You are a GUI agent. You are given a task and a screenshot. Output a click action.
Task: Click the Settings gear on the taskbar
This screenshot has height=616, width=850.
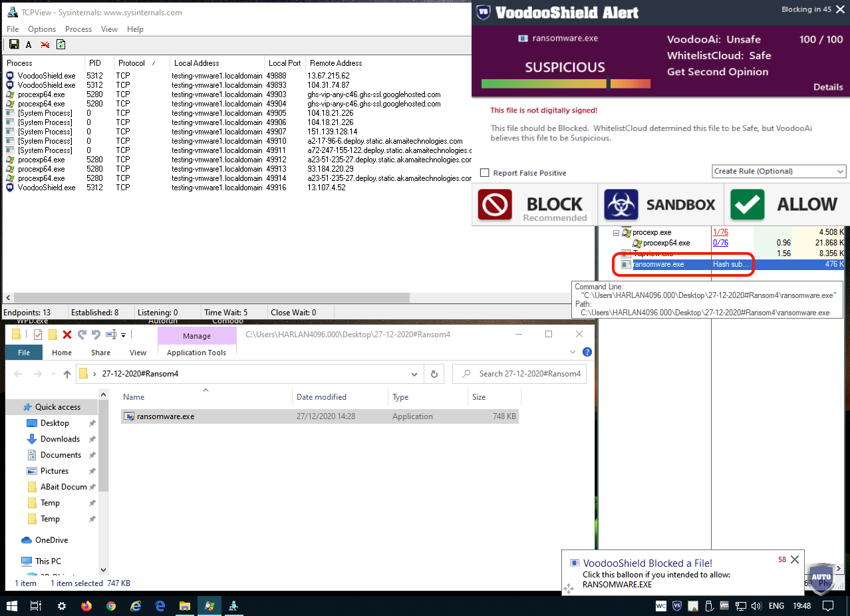tap(62, 606)
